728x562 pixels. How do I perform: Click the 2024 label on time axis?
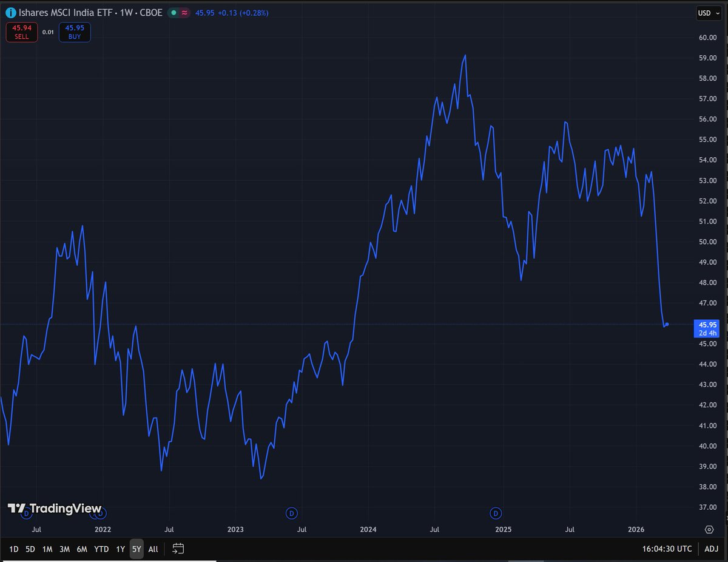[x=368, y=529]
